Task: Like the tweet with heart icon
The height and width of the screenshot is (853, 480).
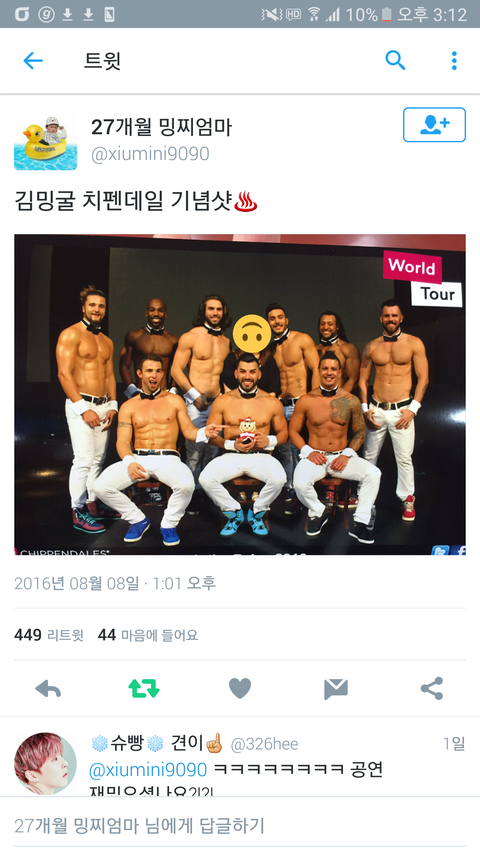Action: 240,688
